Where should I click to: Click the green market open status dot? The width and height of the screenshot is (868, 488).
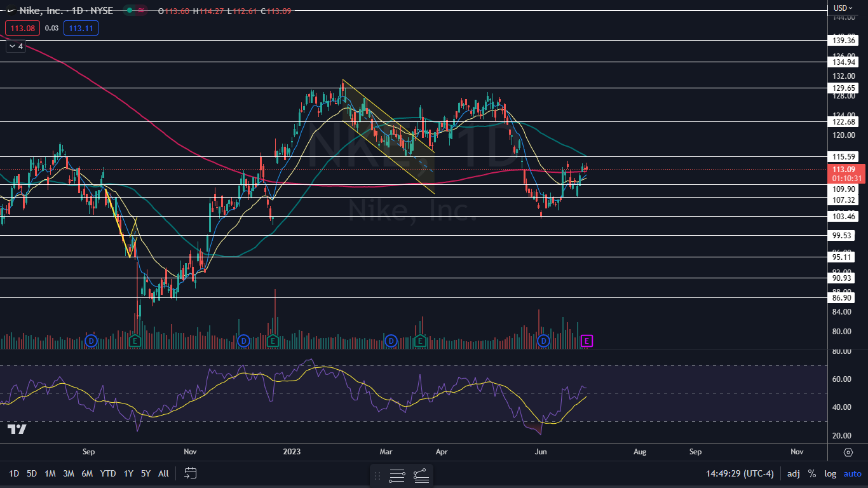pos(130,11)
